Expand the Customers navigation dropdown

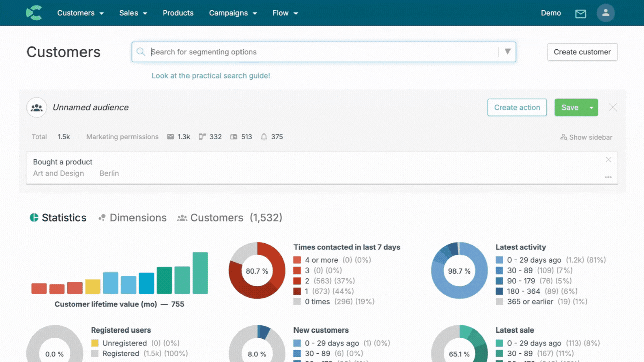[x=80, y=13]
